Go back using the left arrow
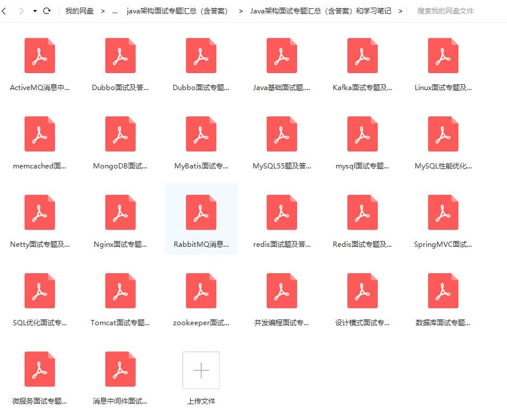 pos(4,11)
